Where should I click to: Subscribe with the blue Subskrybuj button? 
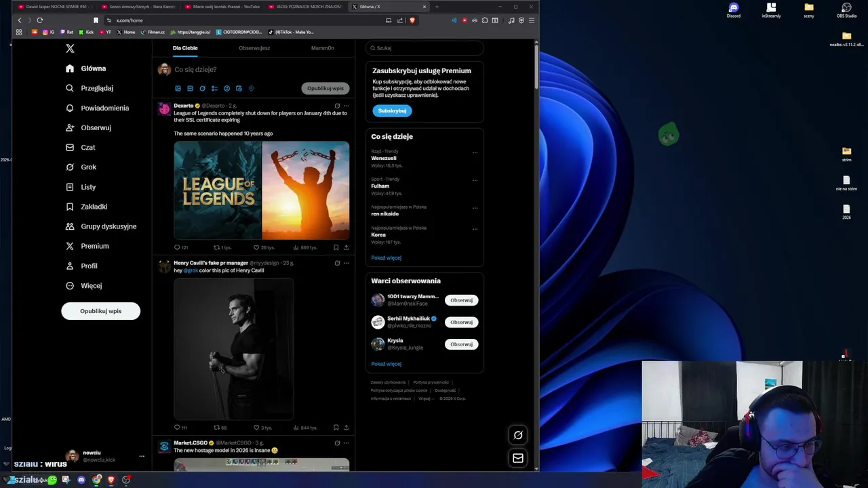pyautogui.click(x=392, y=110)
